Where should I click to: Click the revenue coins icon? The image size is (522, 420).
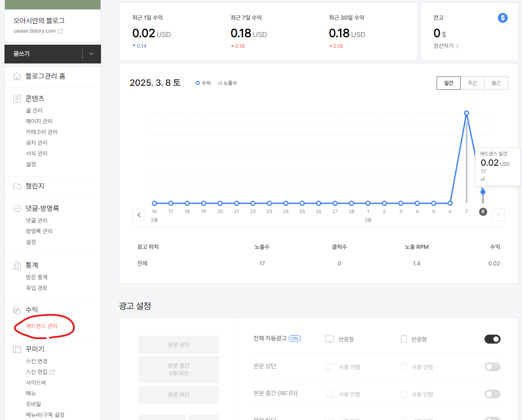coord(17,310)
